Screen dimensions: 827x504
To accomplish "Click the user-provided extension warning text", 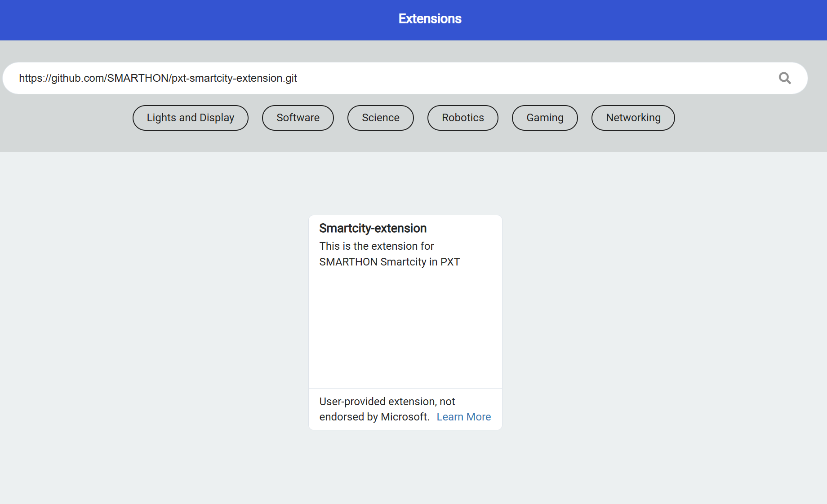I will tap(387, 409).
